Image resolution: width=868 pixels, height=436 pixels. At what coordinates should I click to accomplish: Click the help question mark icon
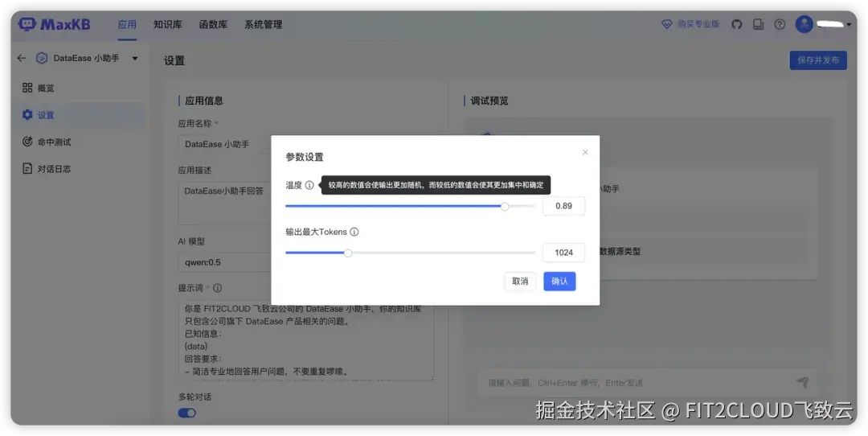click(x=780, y=24)
